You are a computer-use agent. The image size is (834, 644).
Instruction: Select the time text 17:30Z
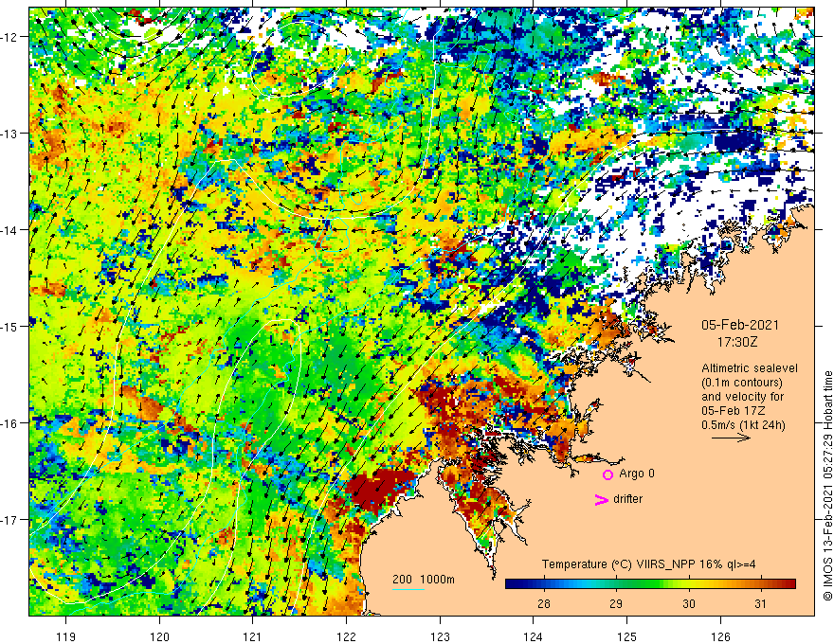pos(736,342)
